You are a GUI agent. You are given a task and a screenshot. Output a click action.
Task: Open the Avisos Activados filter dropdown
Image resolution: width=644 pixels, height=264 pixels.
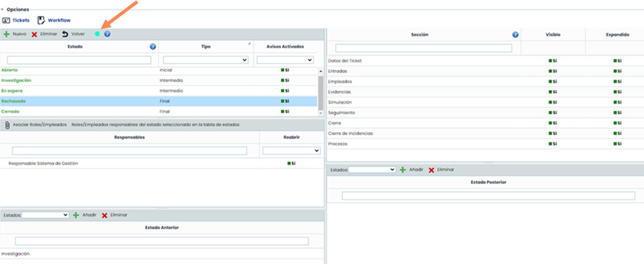pyautogui.click(x=285, y=60)
